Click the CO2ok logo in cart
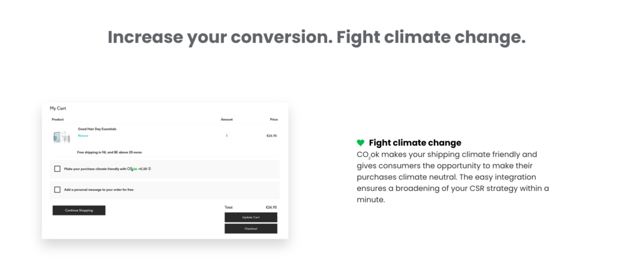 [132, 169]
